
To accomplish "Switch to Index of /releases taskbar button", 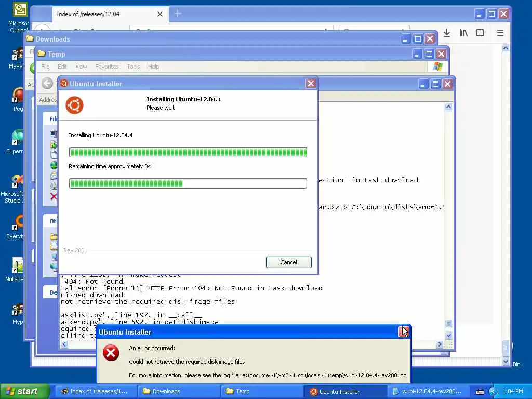I will pyautogui.click(x=96, y=391).
